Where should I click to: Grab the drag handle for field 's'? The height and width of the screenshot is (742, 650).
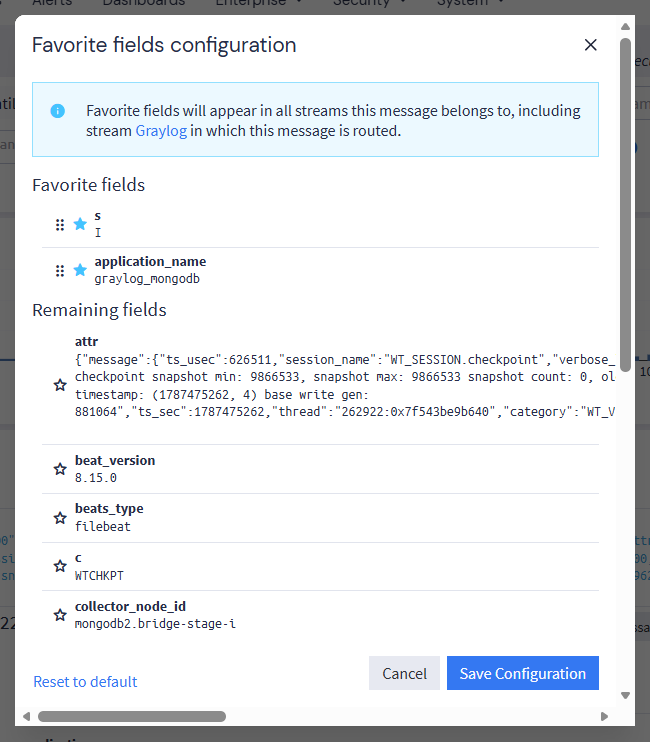coord(60,225)
